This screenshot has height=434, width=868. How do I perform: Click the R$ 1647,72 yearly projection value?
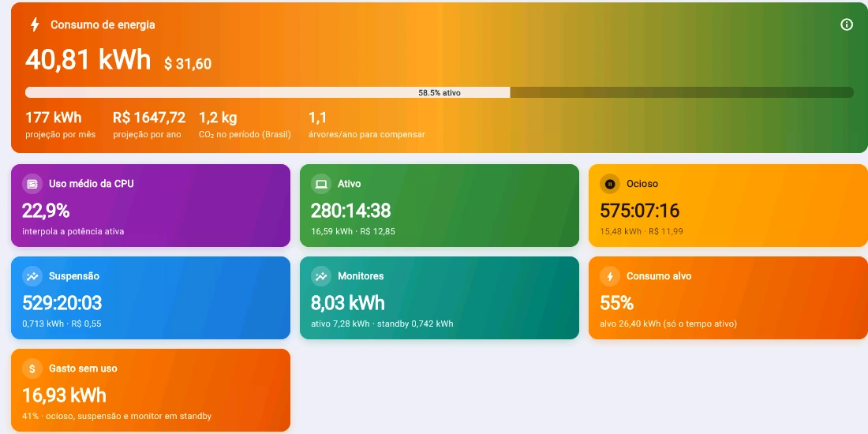[x=149, y=118]
